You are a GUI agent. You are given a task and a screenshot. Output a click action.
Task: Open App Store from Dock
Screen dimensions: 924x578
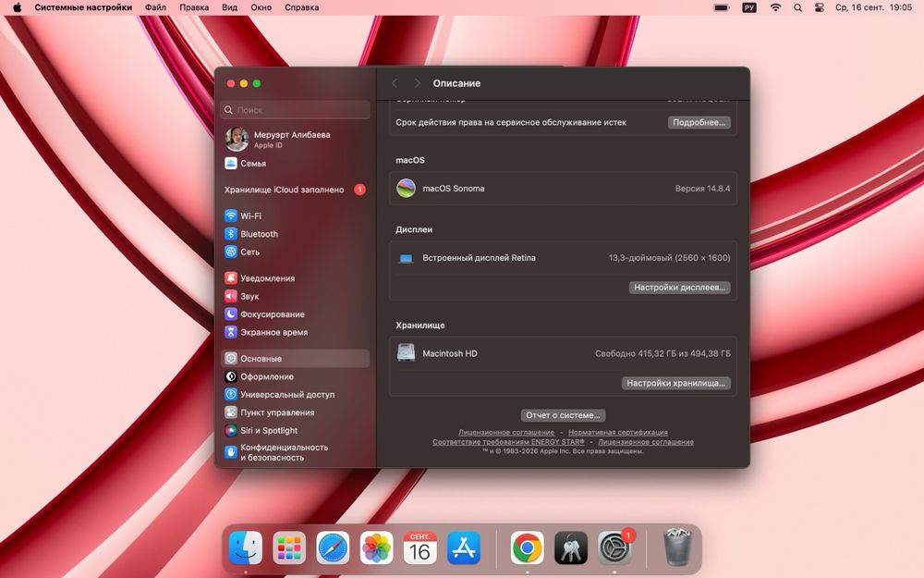click(463, 547)
